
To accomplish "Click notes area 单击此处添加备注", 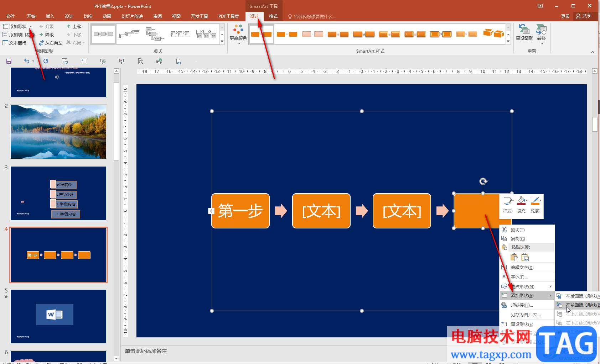I will click(x=146, y=351).
